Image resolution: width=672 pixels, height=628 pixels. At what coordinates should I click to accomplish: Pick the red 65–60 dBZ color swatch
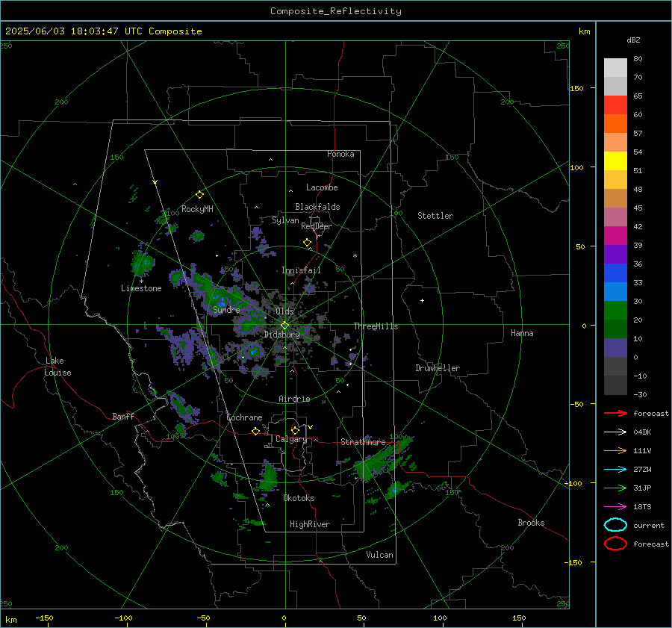[x=615, y=105]
